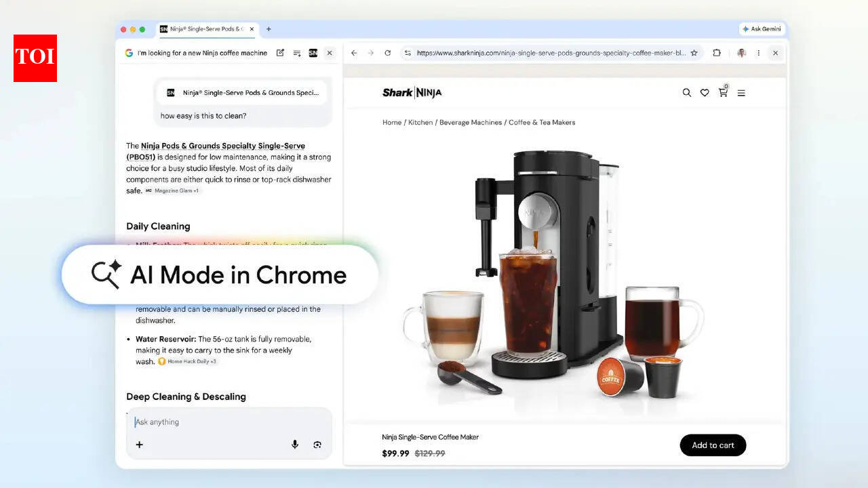Activate voice input with microphone icon

click(295, 445)
